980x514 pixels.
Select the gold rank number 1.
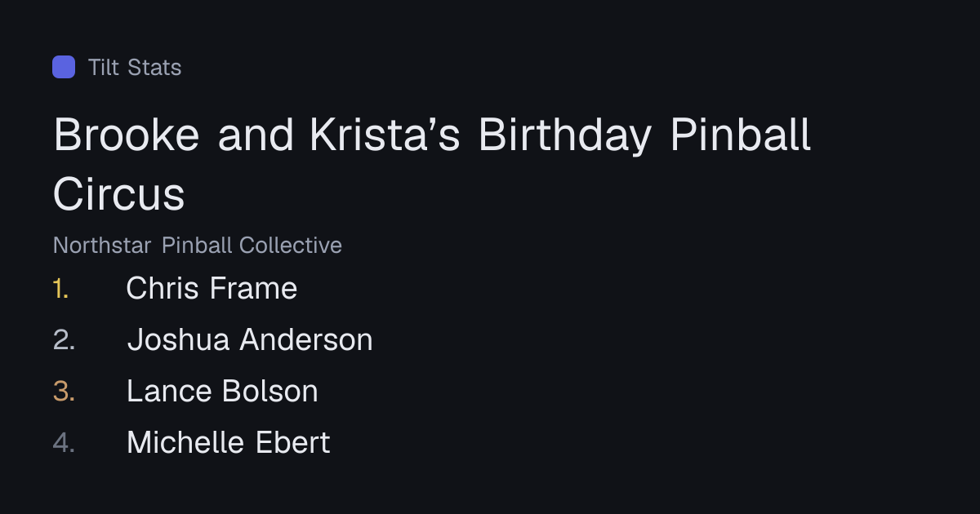click(x=60, y=289)
